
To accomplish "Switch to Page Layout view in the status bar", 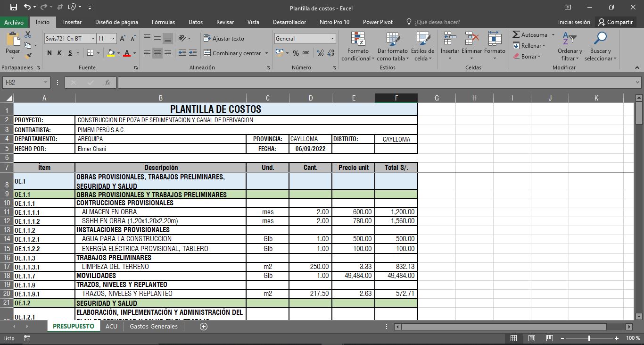I will coord(531,338).
